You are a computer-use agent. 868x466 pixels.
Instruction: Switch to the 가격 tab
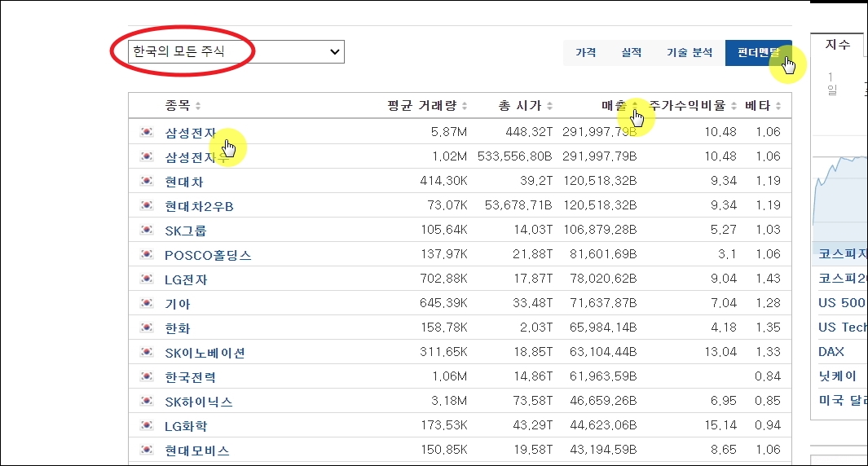586,53
